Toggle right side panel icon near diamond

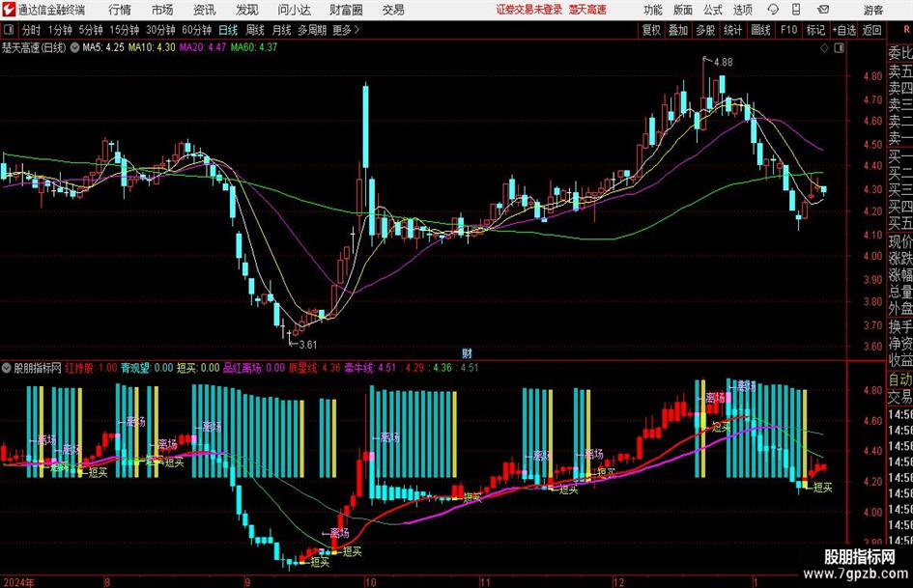coord(839,47)
